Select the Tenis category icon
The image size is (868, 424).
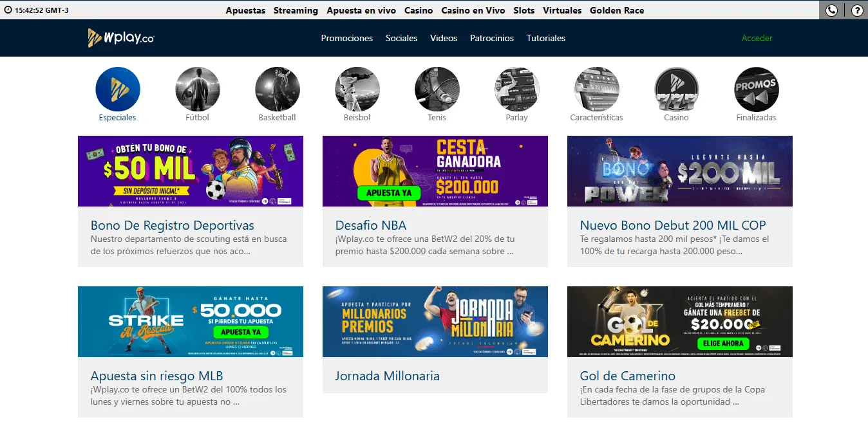pyautogui.click(x=437, y=89)
